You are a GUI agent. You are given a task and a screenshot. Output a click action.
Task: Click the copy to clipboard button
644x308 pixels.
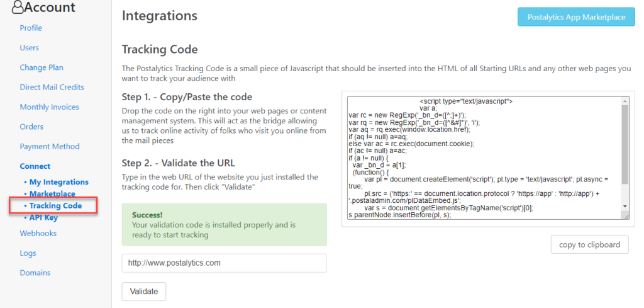[x=589, y=244]
